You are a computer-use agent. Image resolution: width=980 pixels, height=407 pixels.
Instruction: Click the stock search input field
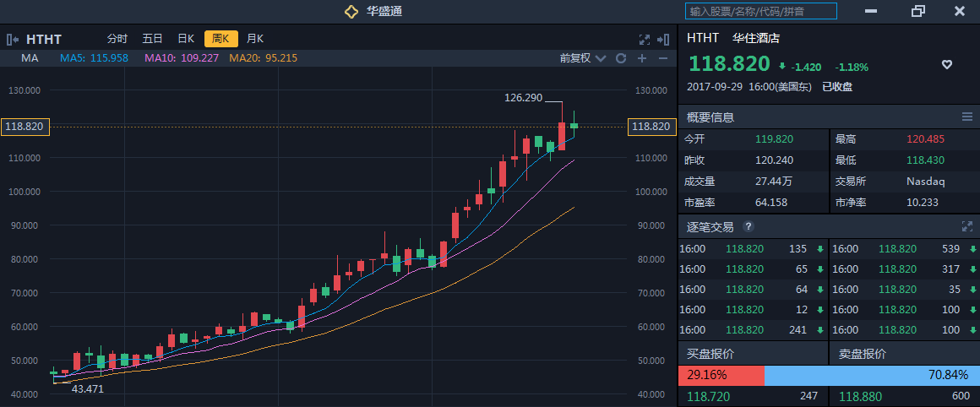[x=760, y=11]
